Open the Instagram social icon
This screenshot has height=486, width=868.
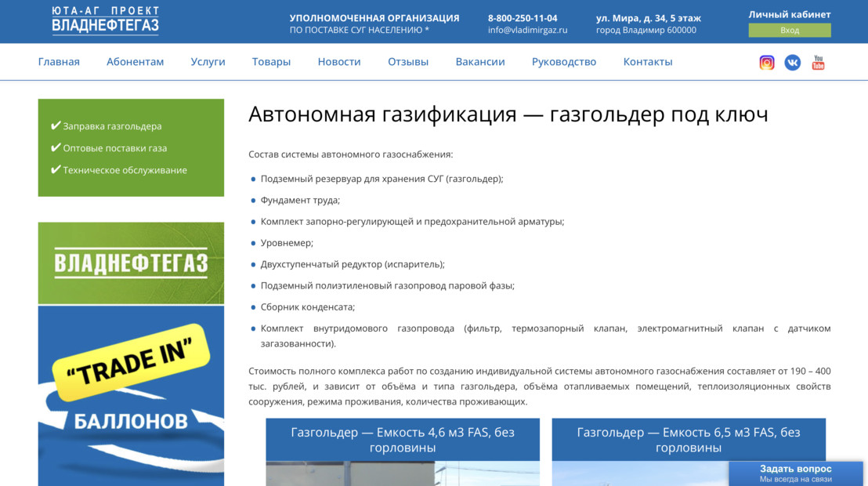click(x=767, y=63)
